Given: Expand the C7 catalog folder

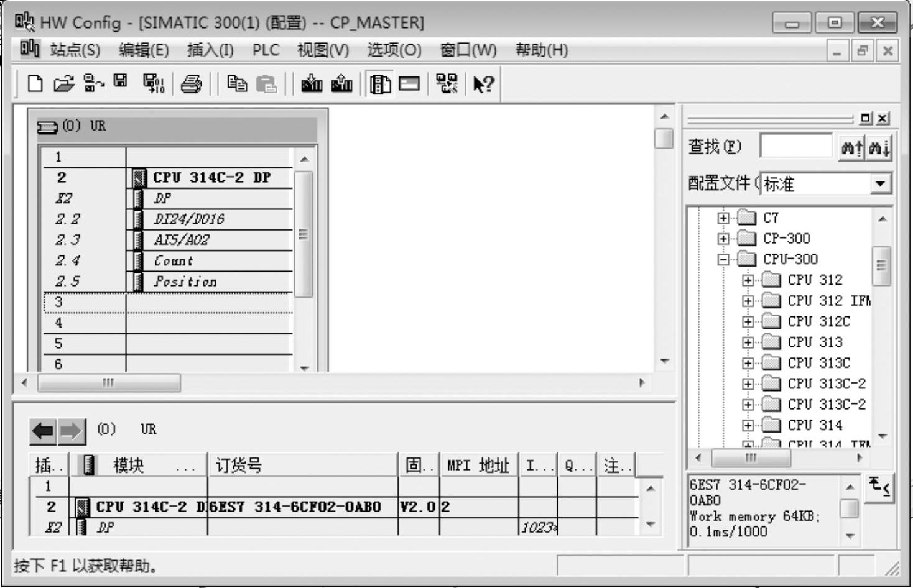Looking at the screenshot, I should [723, 218].
